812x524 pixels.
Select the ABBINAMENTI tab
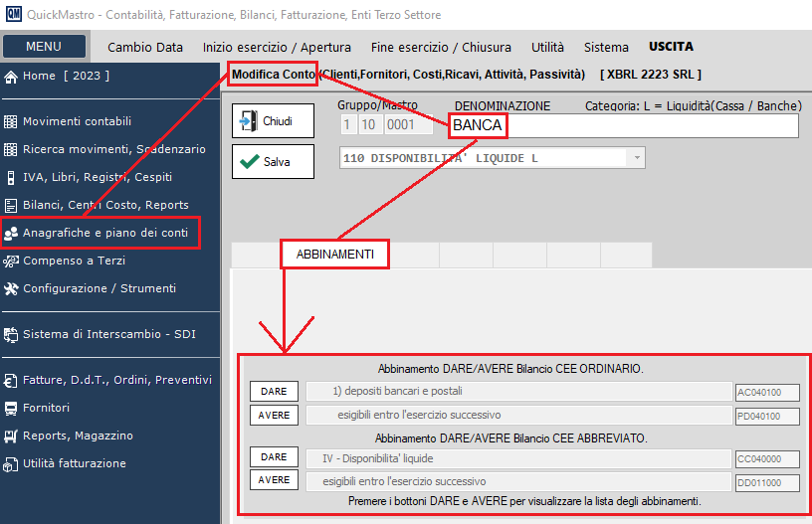[334, 256]
